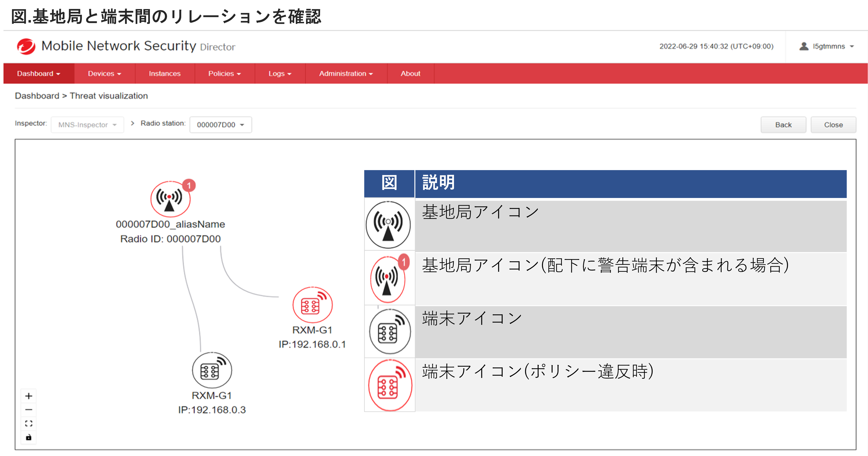
Task: Toggle the topology lock icon
Action: pos(29,437)
